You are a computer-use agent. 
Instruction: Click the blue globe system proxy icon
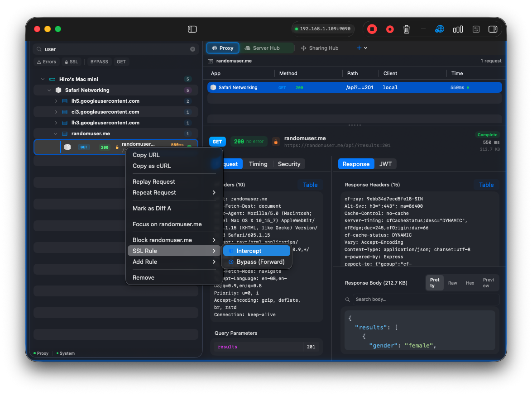tap(439, 29)
